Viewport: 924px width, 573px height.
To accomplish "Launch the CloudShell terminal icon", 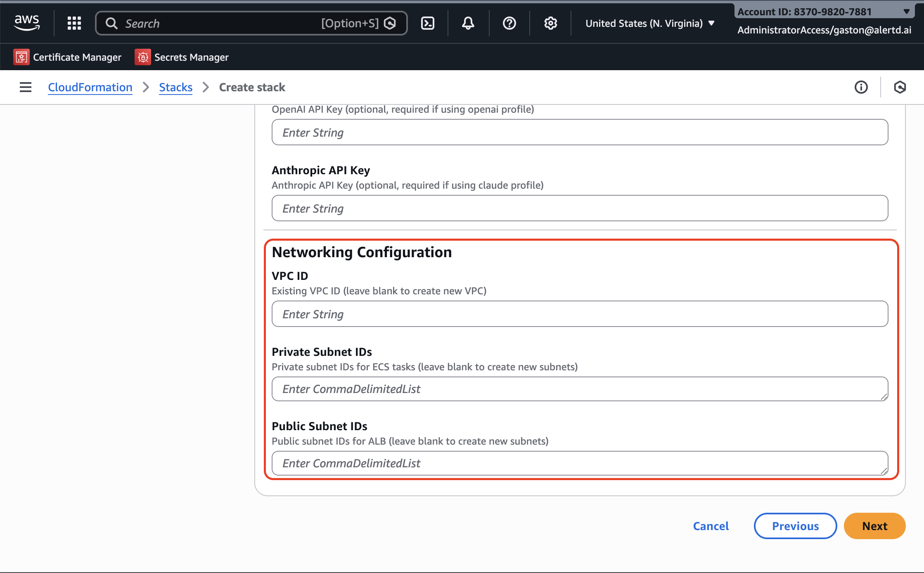I will coord(427,23).
